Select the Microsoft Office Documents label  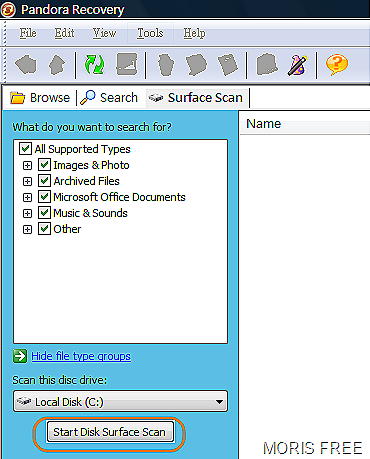tap(119, 197)
